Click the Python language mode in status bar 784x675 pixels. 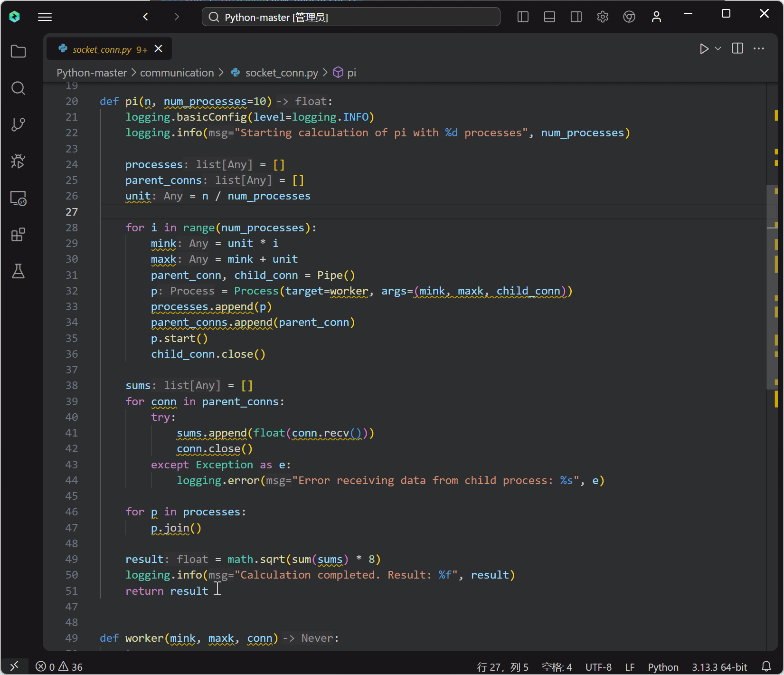point(663,667)
